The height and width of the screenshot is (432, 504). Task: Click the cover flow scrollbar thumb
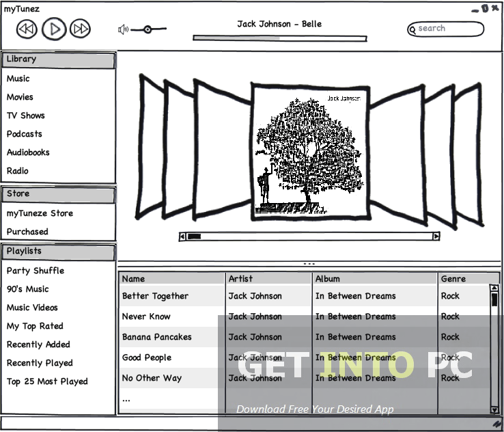[x=194, y=237]
